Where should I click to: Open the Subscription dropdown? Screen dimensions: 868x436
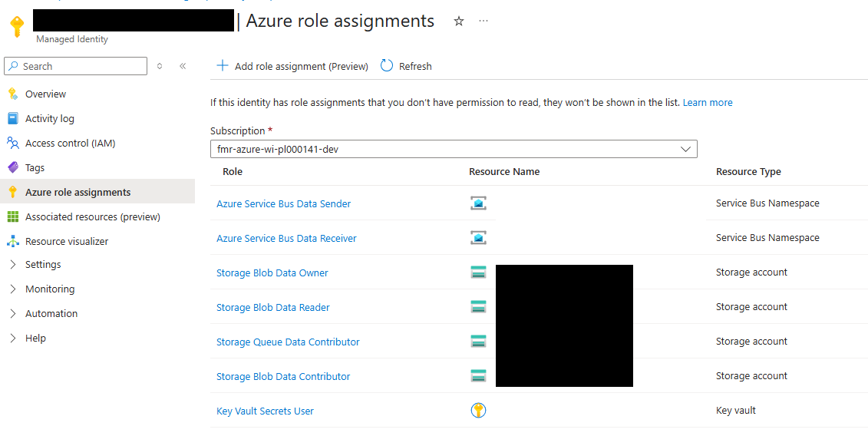pyautogui.click(x=454, y=149)
